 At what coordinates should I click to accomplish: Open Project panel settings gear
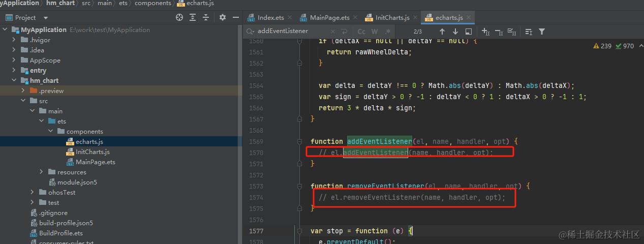pos(223,17)
